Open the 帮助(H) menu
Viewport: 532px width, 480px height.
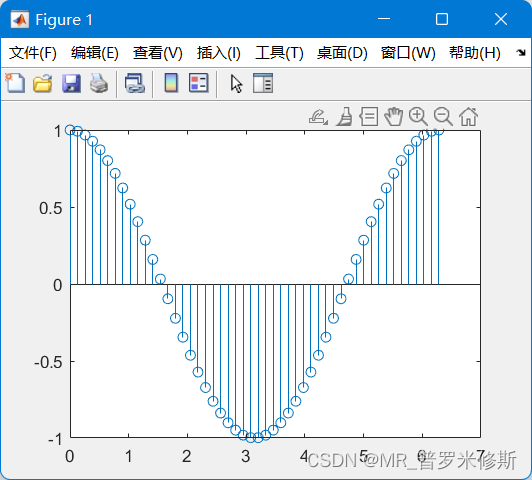475,53
